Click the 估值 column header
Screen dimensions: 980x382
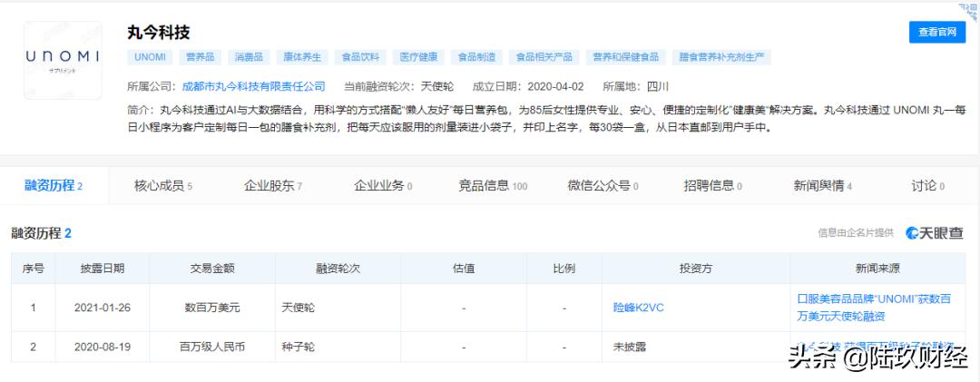click(464, 269)
